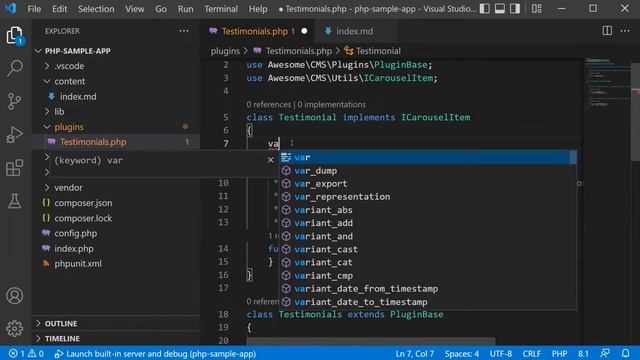
Task: Toggle the primary side bar layout icon
Action: coord(484,9)
